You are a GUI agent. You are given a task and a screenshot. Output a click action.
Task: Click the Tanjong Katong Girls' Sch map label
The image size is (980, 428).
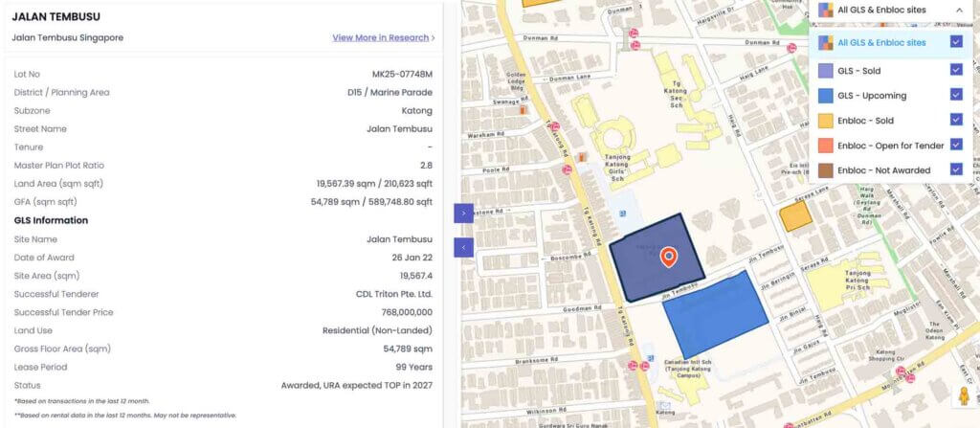[x=617, y=167]
